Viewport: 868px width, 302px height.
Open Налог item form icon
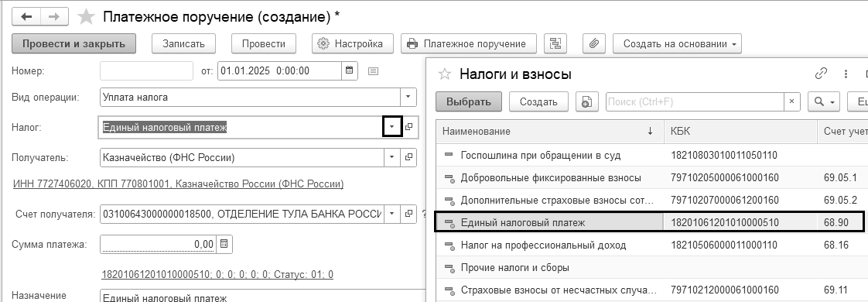click(x=409, y=127)
